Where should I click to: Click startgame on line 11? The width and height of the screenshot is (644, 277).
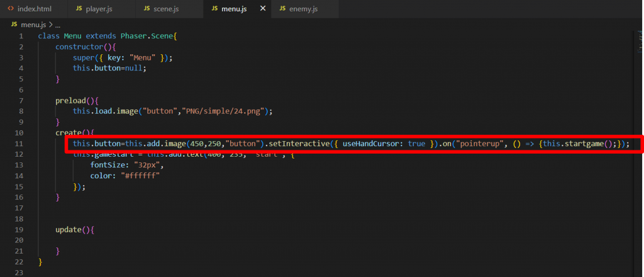click(x=584, y=144)
